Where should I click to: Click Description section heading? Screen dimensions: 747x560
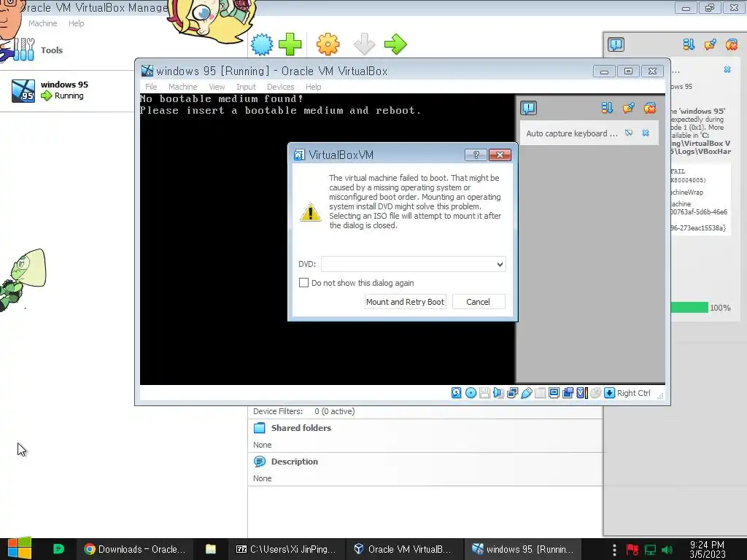click(x=295, y=462)
